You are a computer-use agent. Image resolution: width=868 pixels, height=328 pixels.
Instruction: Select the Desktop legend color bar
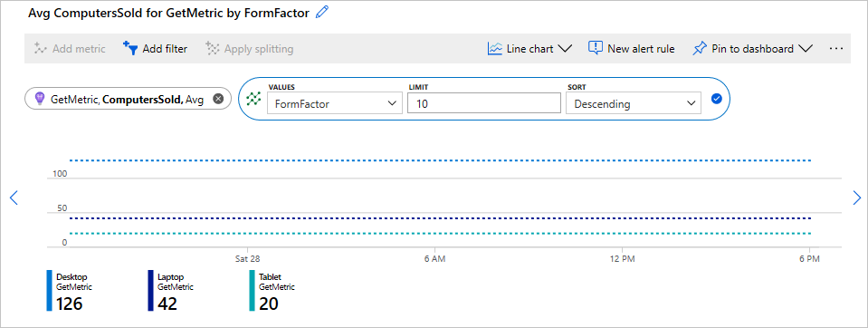[x=49, y=290]
